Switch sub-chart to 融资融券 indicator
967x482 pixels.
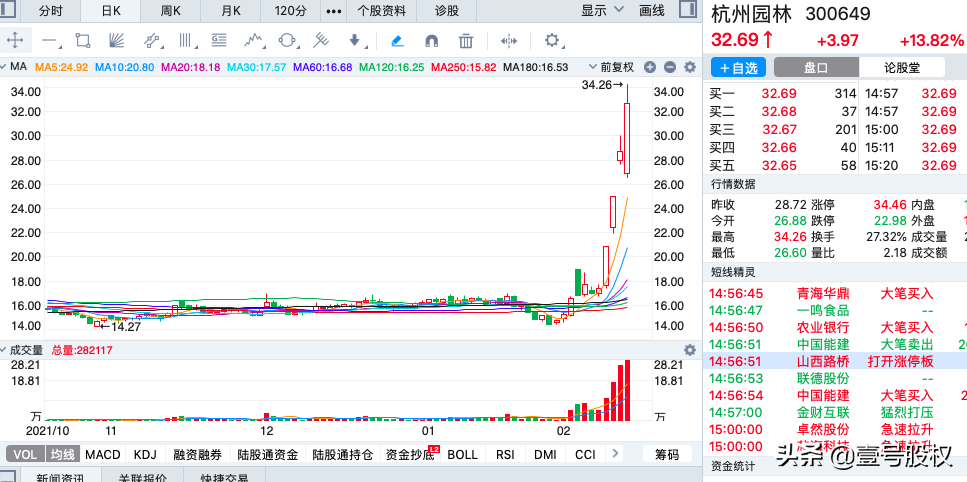click(197, 455)
